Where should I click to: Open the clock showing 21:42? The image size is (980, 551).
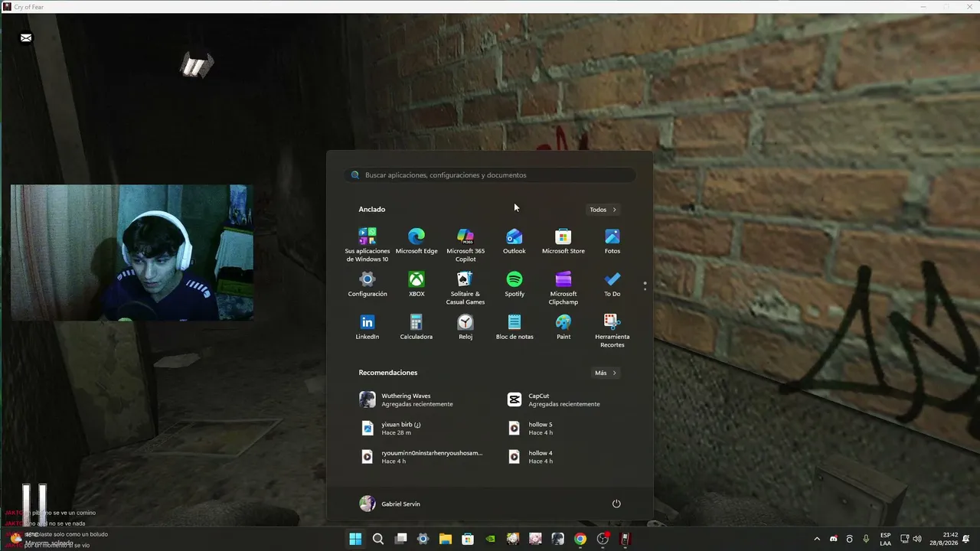point(943,539)
